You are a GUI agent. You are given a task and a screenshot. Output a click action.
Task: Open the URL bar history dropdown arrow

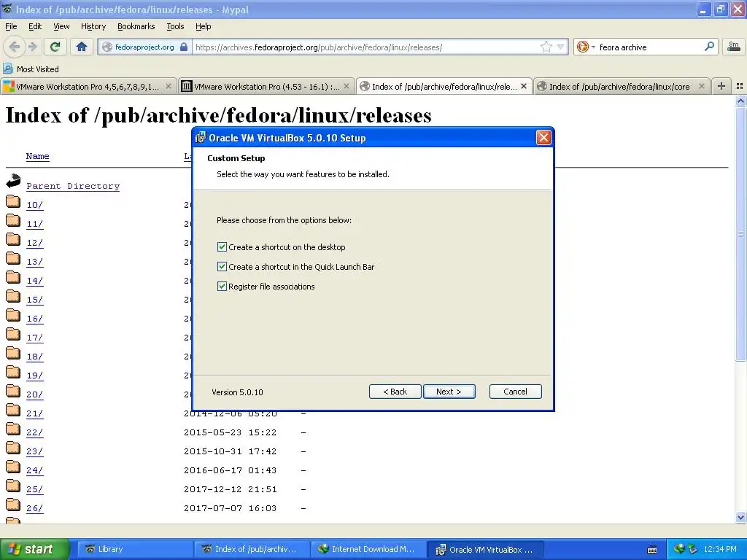click(x=561, y=47)
